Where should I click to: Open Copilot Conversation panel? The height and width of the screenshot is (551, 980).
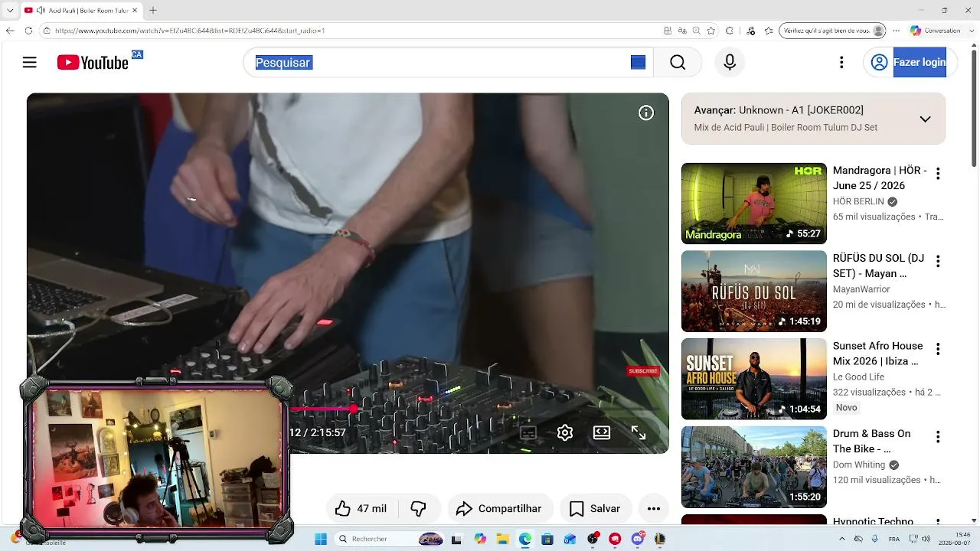pos(935,31)
